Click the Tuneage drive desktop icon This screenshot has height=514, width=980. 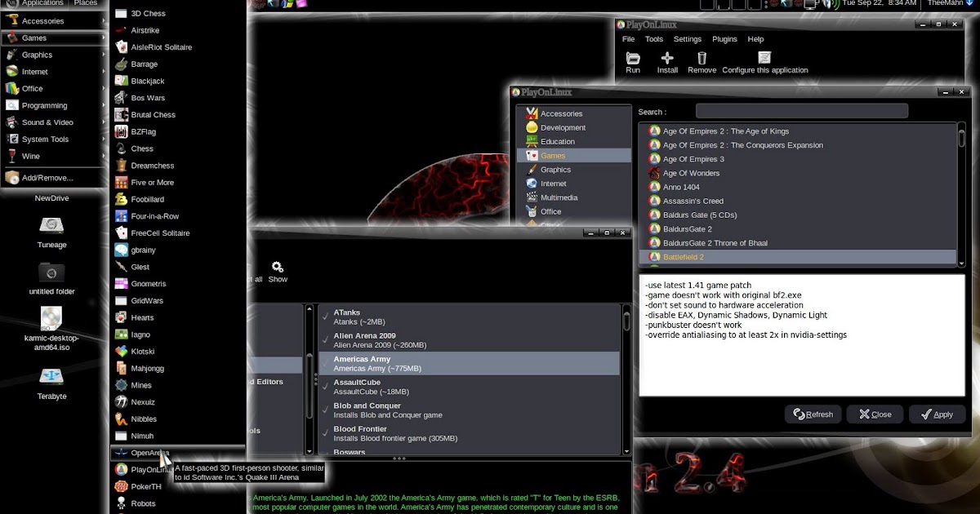51,225
